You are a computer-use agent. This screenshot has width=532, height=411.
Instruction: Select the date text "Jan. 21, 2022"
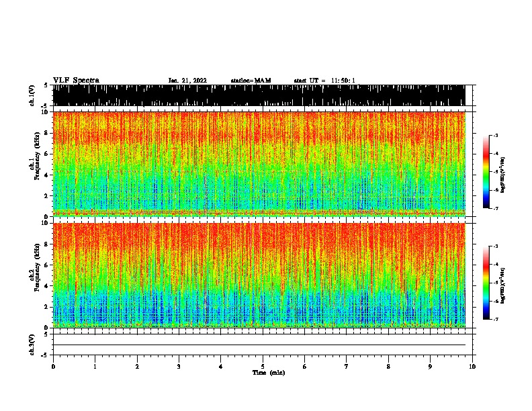187,81
